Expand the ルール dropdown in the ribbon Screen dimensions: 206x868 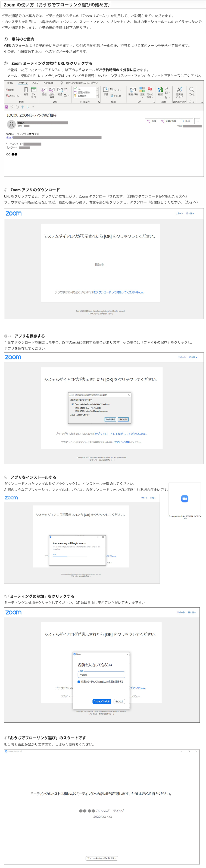point(116,90)
